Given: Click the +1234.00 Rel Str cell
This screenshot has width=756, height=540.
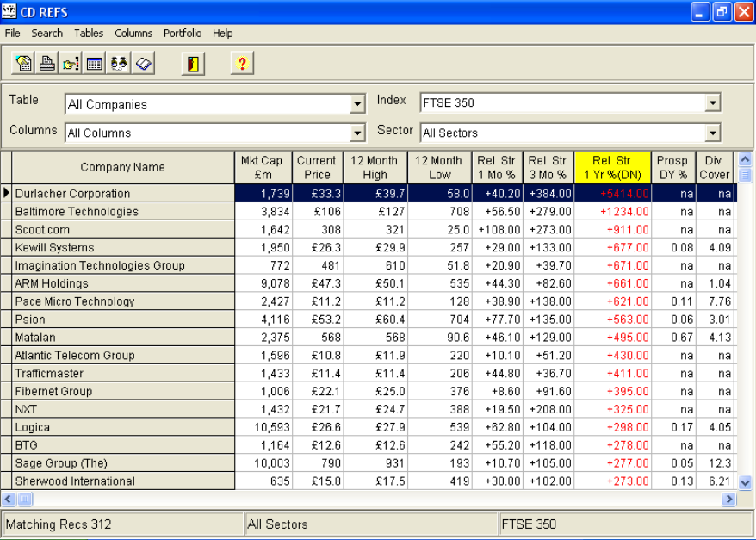Looking at the screenshot, I should click(613, 211).
